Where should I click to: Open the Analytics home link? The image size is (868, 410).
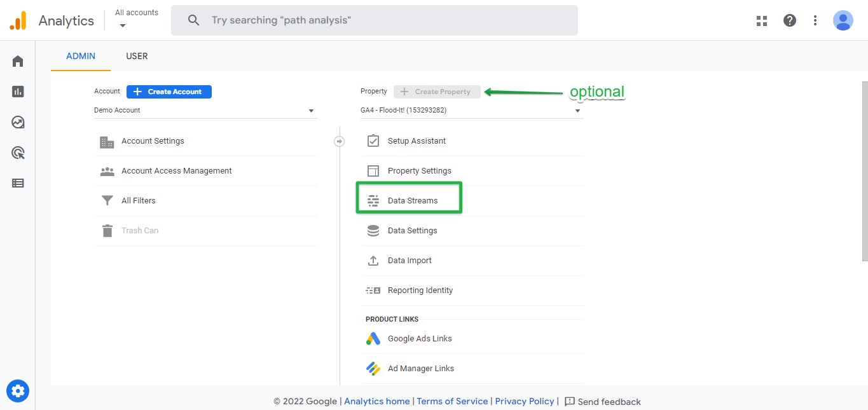tap(377, 402)
